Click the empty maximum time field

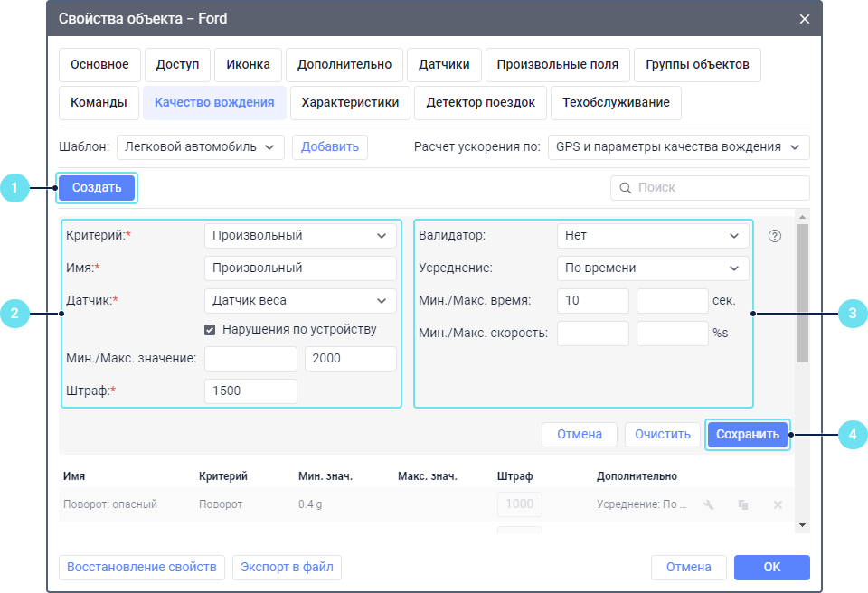point(673,301)
